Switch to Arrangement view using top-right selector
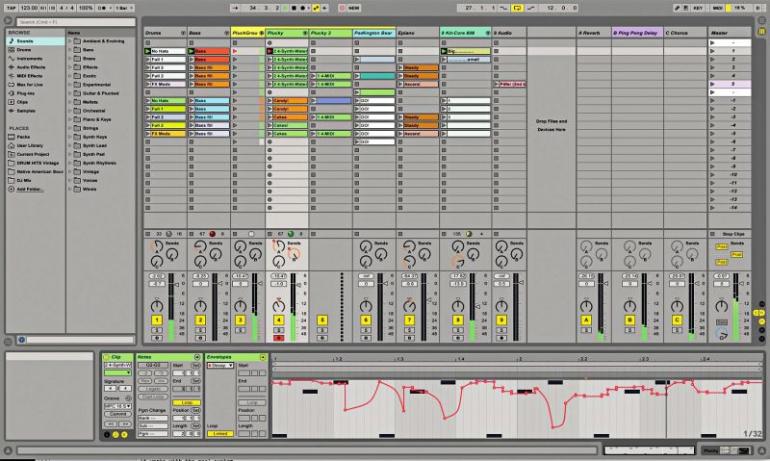770x461 pixels. click(762, 21)
